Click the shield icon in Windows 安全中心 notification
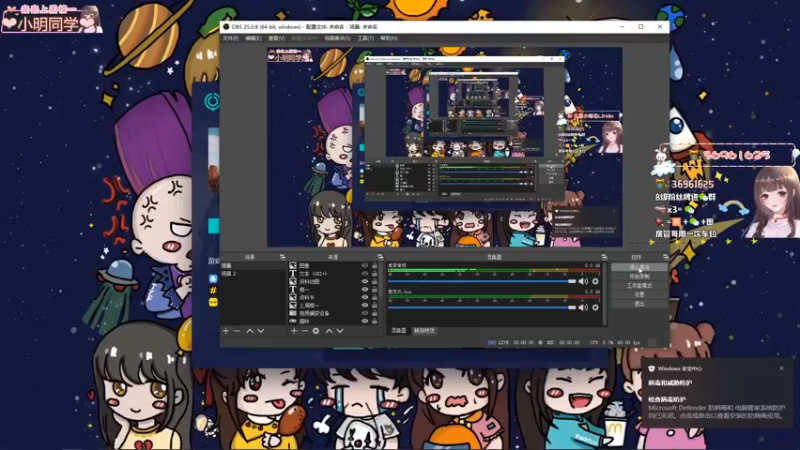Viewport: 800px width, 450px height. click(652, 368)
